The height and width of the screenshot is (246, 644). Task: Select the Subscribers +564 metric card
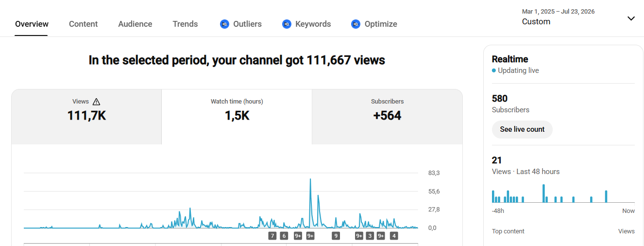point(387,117)
